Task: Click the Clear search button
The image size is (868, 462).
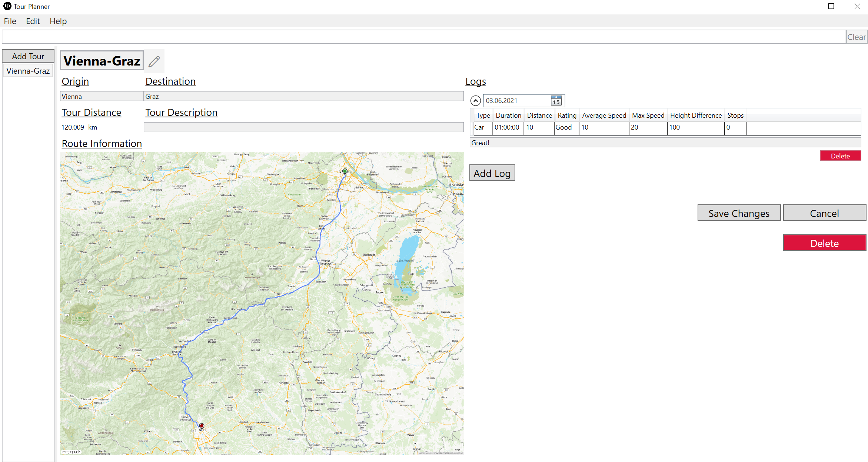Action: [x=856, y=37]
